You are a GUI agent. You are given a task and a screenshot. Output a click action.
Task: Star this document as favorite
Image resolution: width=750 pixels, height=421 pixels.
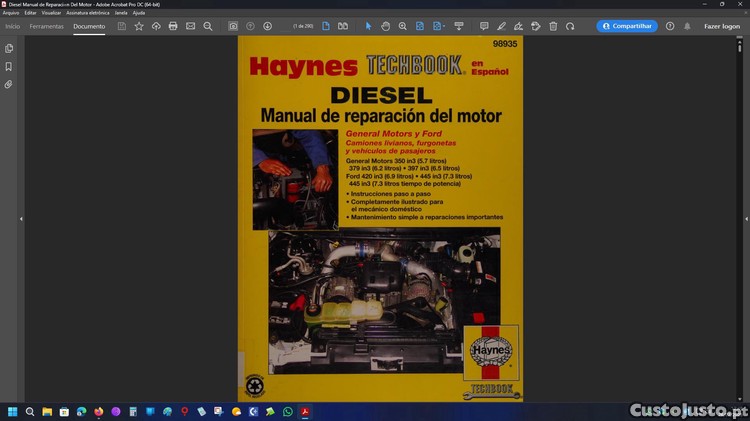139,26
